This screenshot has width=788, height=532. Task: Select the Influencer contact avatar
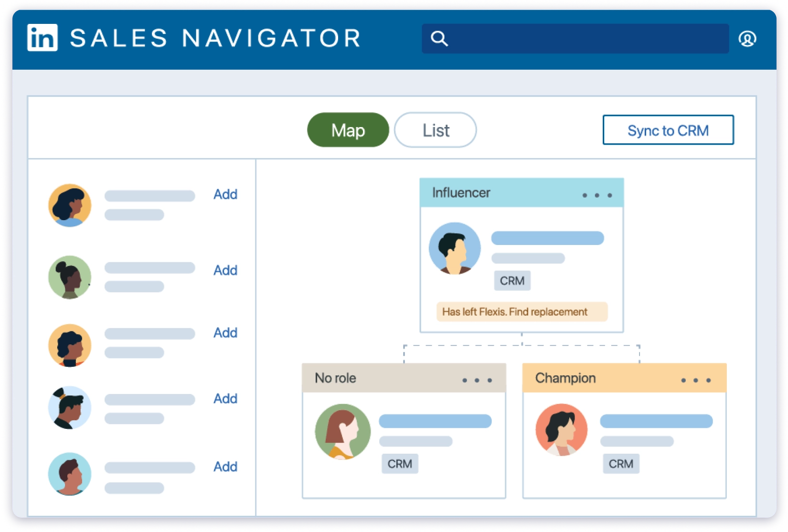(x=455, y=248)
